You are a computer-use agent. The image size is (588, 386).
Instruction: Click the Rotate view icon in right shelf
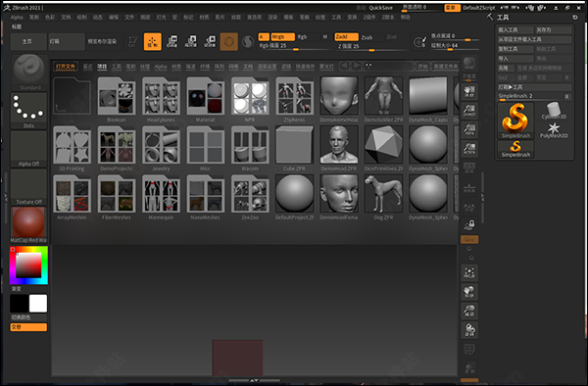coord(469,330)
